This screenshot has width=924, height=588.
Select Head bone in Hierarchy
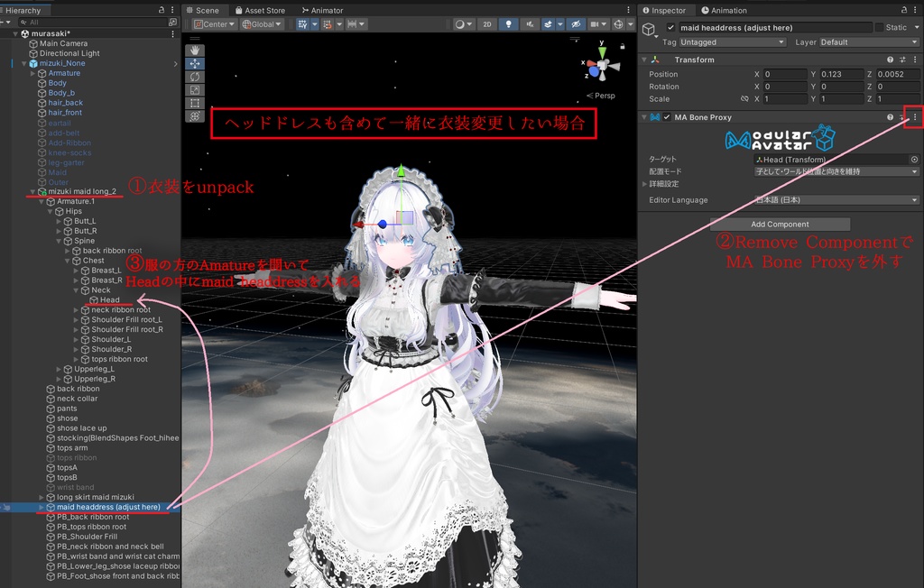click(x=109, y=300)
